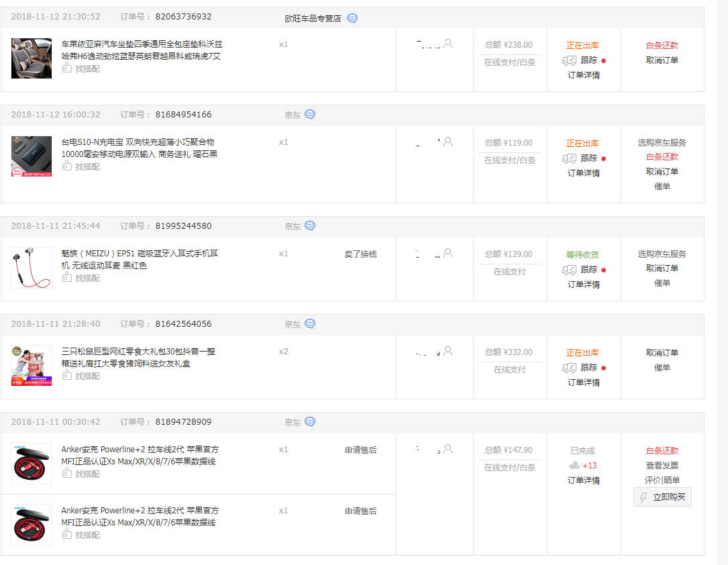Click order total ¥332.00

pos(509,352)
